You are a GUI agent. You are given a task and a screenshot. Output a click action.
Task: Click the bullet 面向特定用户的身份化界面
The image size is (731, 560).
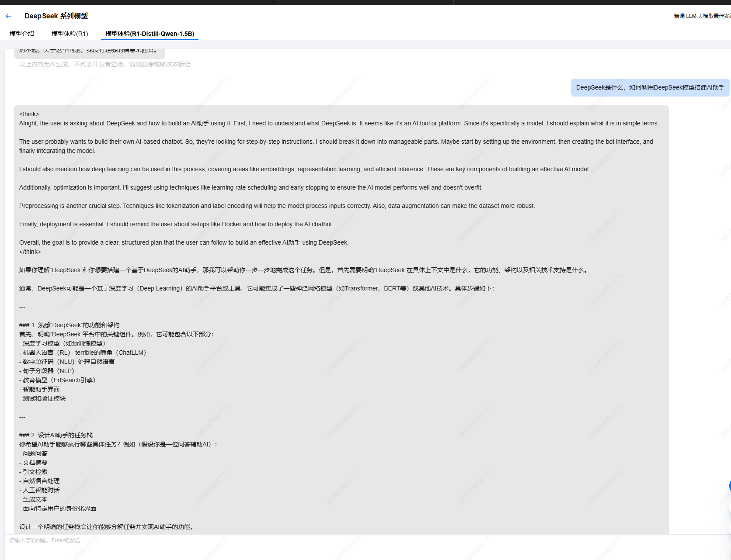[x=58, y=508]
